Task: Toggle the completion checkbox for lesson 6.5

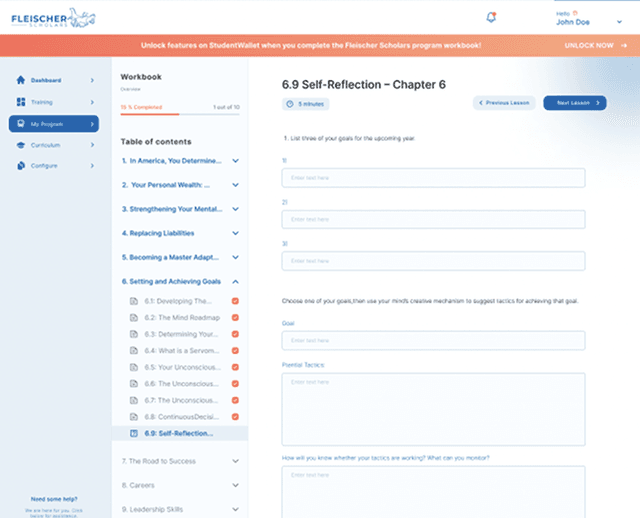Action: 235,367
